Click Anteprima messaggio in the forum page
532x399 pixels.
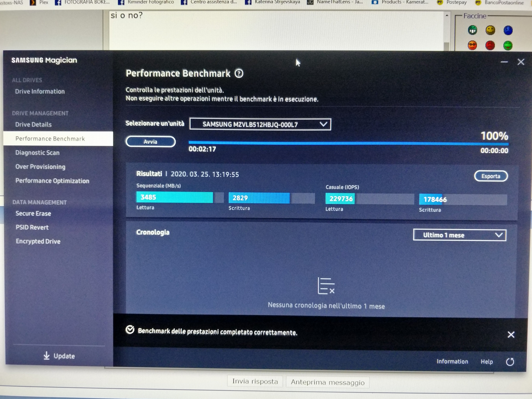[328, 382]
